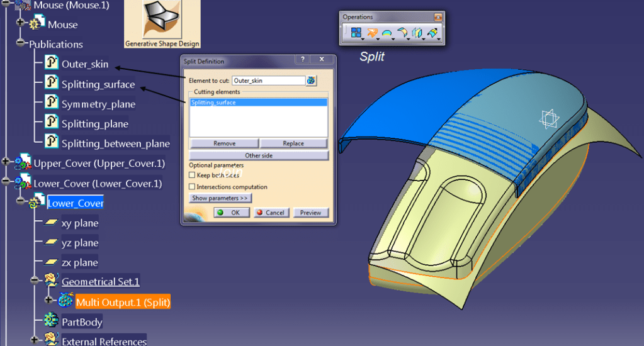Select Outer_skin publication in the tree
The height and width of the screenshot is (346, 644).
coord(84,64)
